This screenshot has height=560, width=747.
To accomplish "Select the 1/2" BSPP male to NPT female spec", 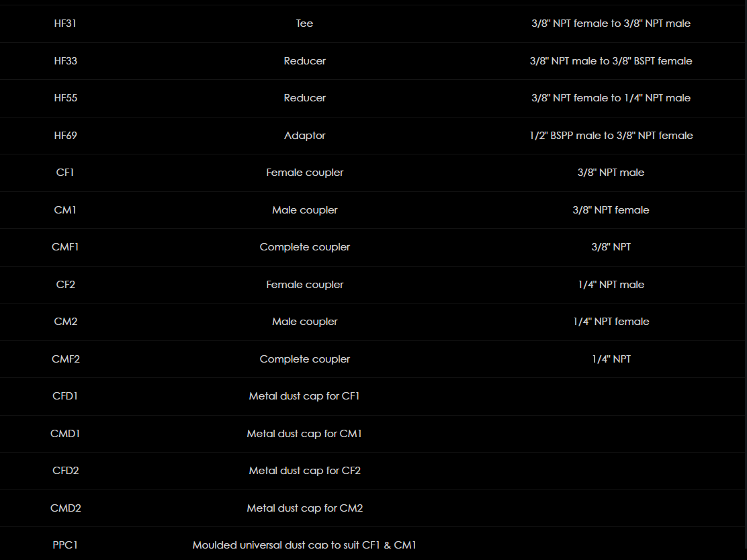I will pyautogui.click(x=611, y=136).
